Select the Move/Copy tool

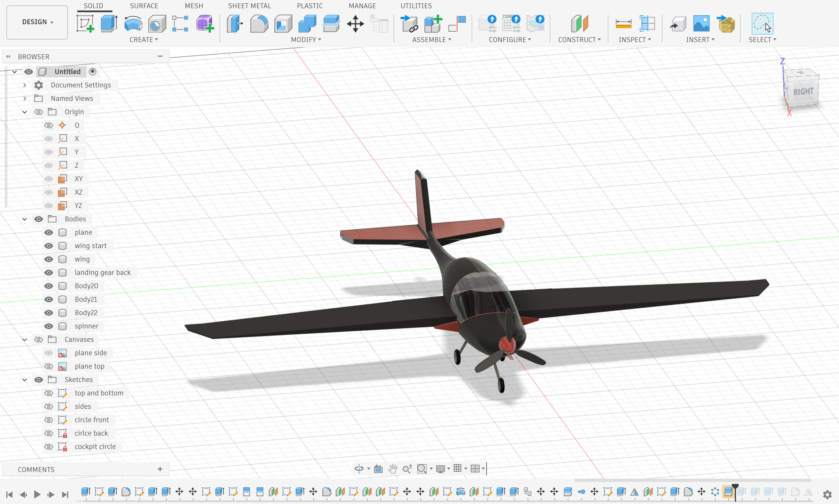[x=355, y=24]
